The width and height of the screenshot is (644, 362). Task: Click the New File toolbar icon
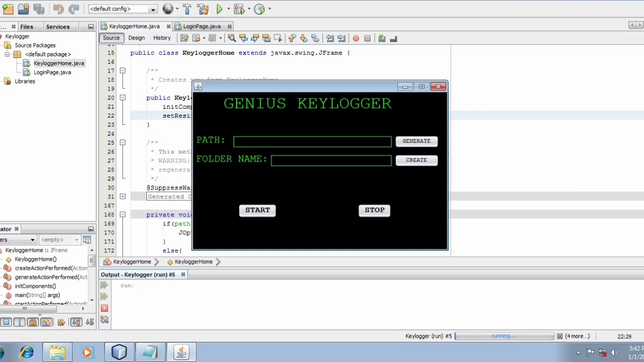(8, 9)
